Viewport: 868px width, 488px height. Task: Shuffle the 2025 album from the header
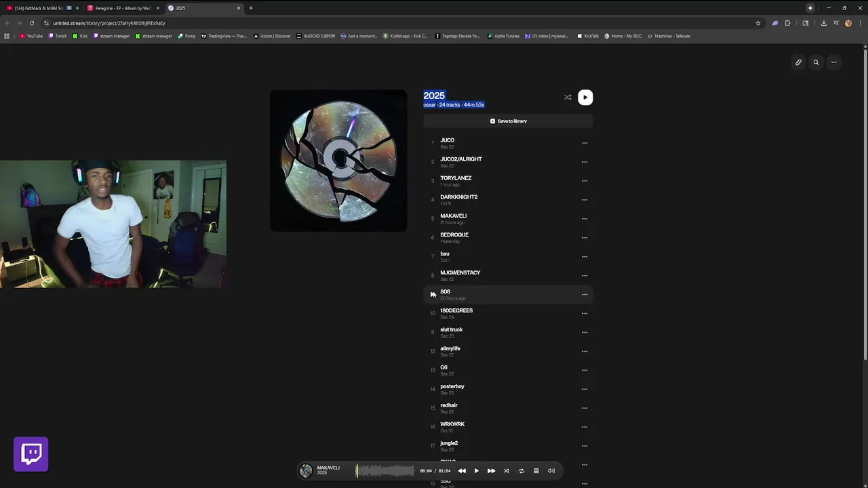(x=568, y=97)
